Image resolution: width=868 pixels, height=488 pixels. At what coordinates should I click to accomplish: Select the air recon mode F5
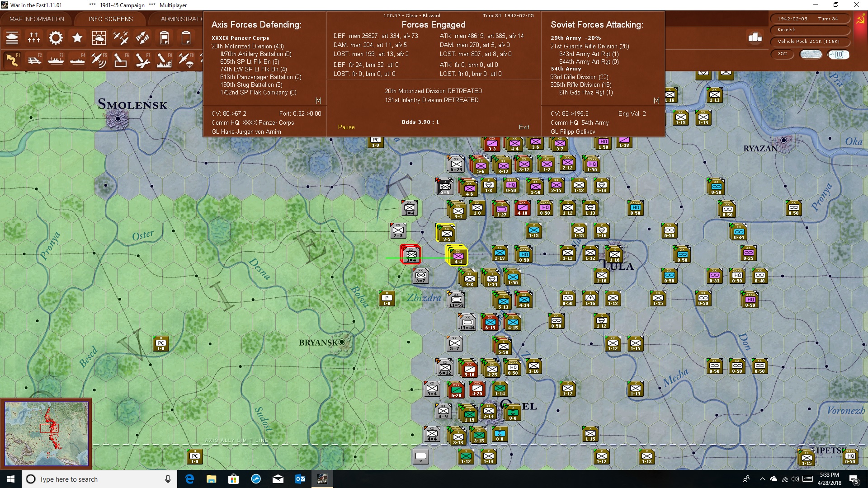pyautogui.click(x=99, y=60)
